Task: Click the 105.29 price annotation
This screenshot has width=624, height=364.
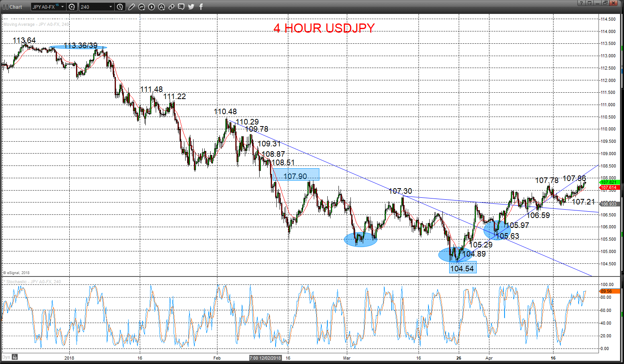Action: (x=481, y=245)
